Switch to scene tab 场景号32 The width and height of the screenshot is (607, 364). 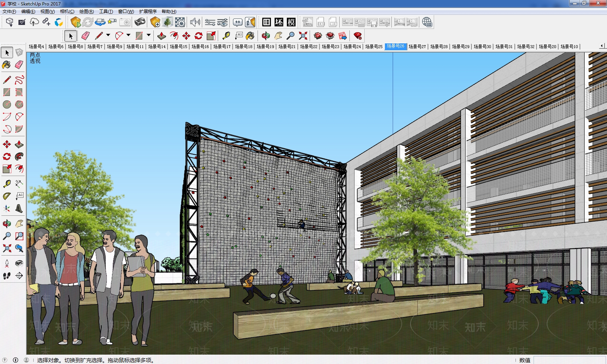pos(526,47)
